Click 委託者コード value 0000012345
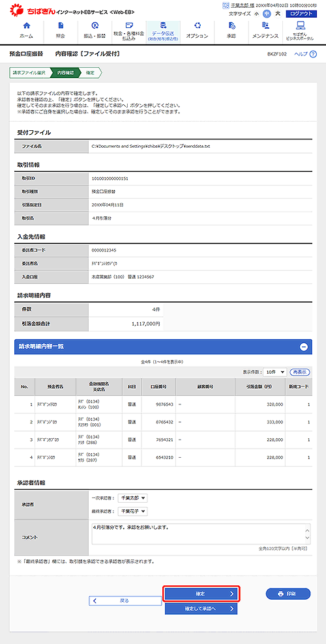Viewport: 326px width, 644px height. 103,250
